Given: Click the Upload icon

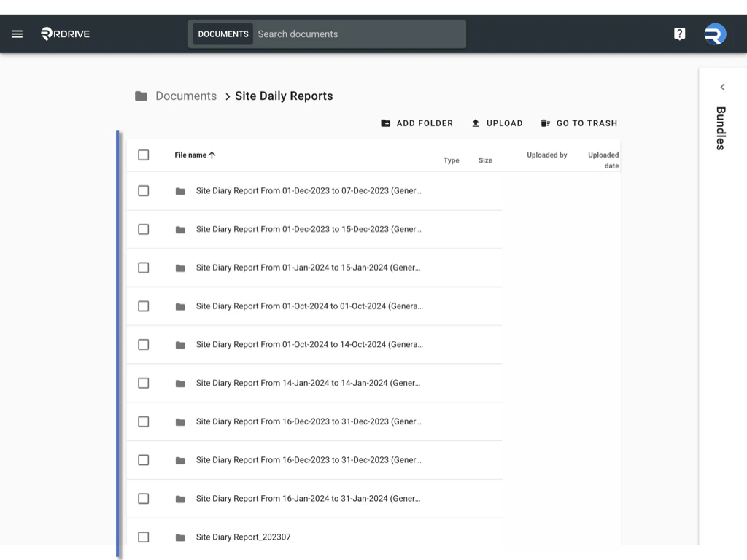Looking at the screenshot, I should 476,123.
